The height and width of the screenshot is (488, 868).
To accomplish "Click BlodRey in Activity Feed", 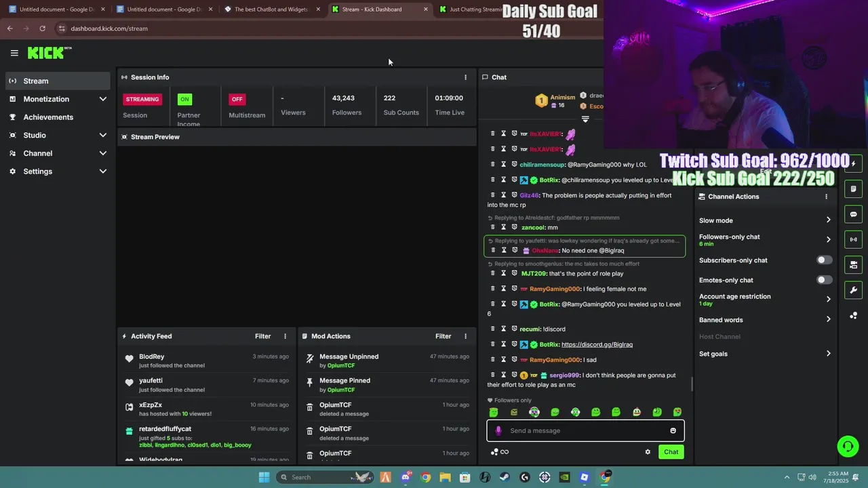I will [x=152, y=357].
